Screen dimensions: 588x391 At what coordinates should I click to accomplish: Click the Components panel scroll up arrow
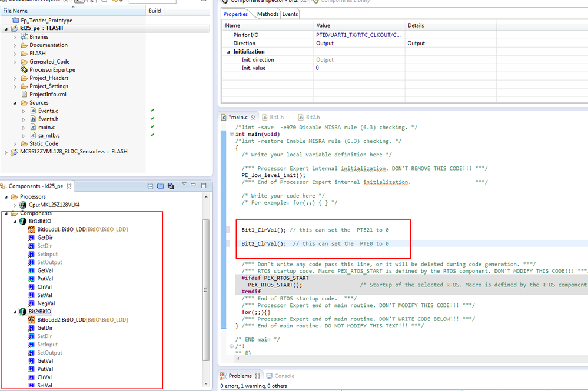tap(205, 196)
